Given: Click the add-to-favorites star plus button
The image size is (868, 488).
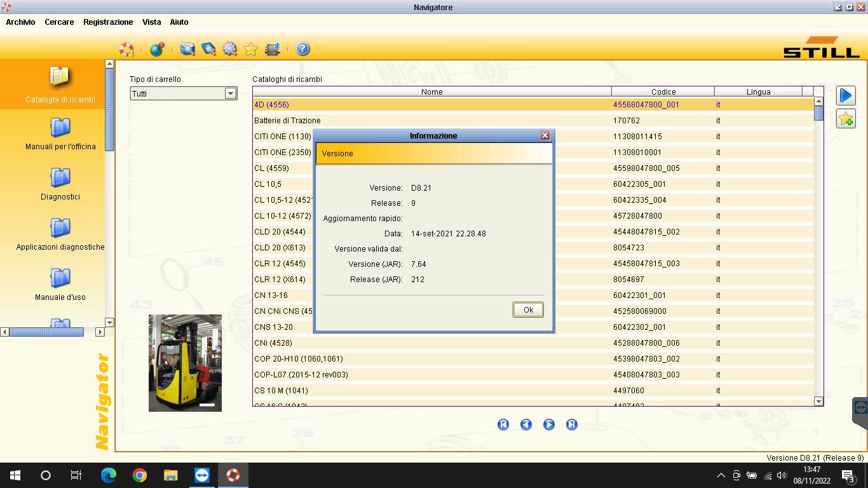Looking at the screenshot, I should click(x=846, y=118).
